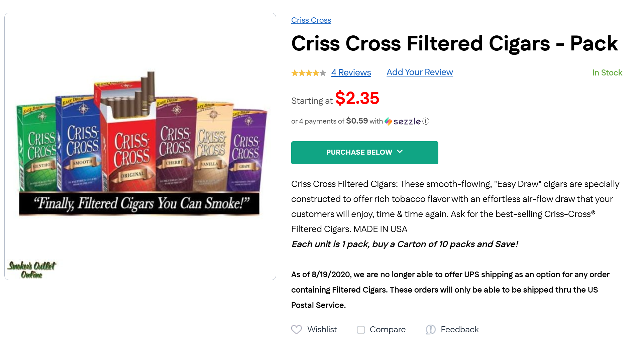This screenshot has height=345, width=644.
Task: Click the red $2.35 price
Action: [357, 98]
